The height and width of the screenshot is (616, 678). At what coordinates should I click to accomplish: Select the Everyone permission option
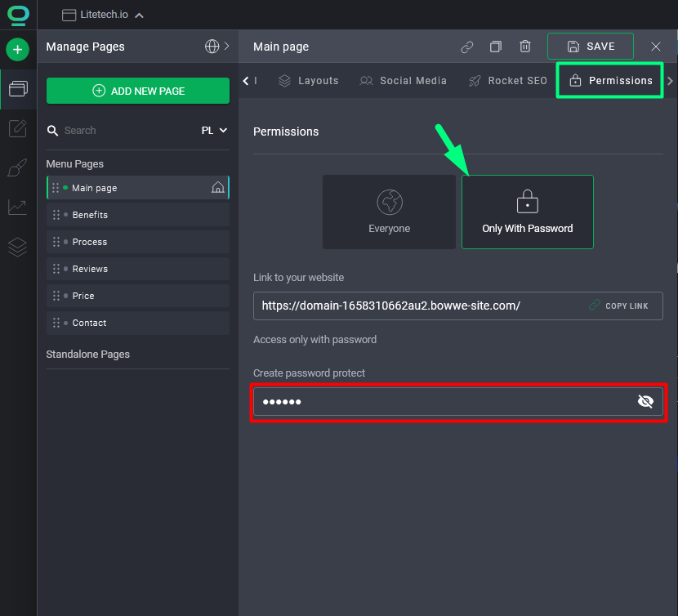pos(389,212)
